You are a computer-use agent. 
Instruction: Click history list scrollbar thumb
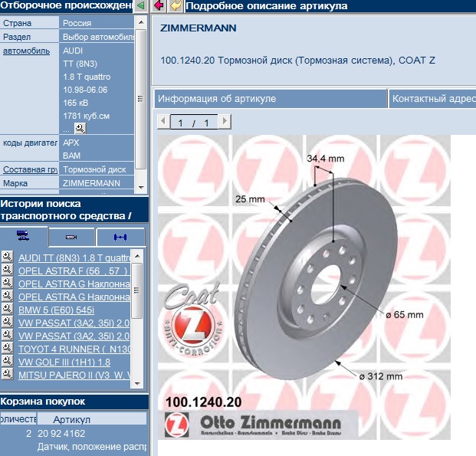[x=137, y=290]
